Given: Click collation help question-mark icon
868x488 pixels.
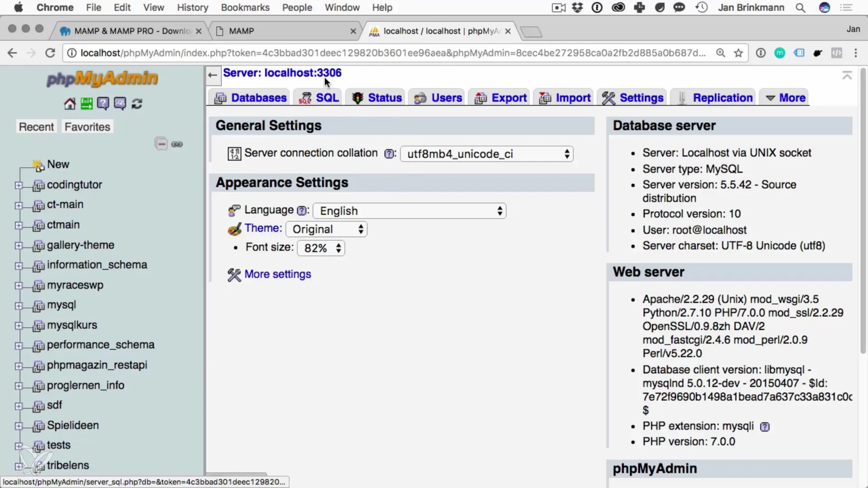Looking at the screenshot, I should (389, 154).
